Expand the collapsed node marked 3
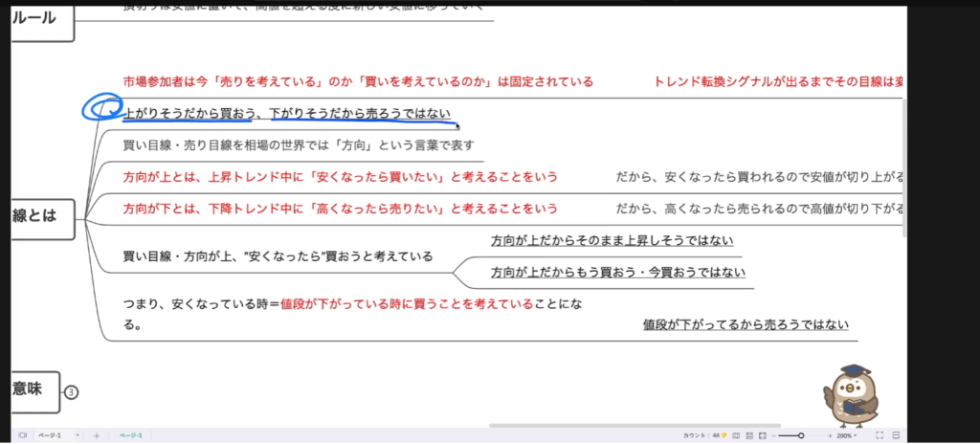Viewport: 980px width, 444px height. click(71, 391)
